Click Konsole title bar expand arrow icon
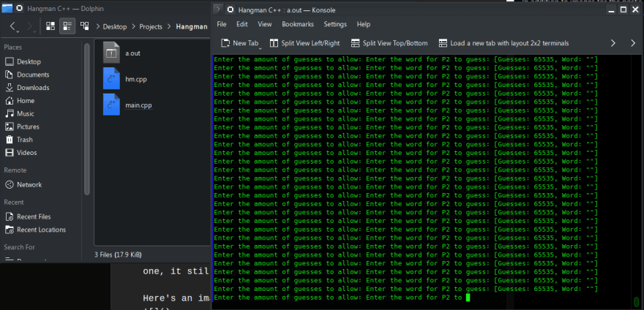The width and height of the screenshot is (644, 310). point(219,10)
